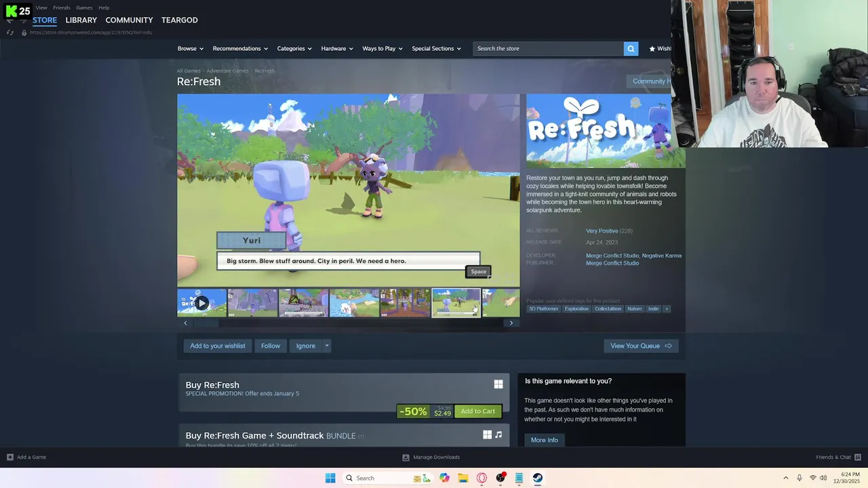Select the highlighted Yuri dialogue screenshot thumbnail
The height and width of the screenshot is (488, 868).
456,303
